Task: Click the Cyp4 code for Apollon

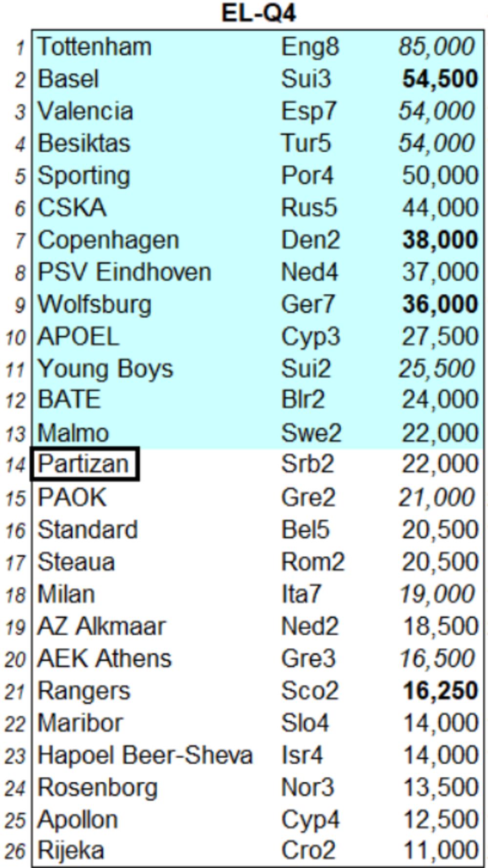Action: 310,820
